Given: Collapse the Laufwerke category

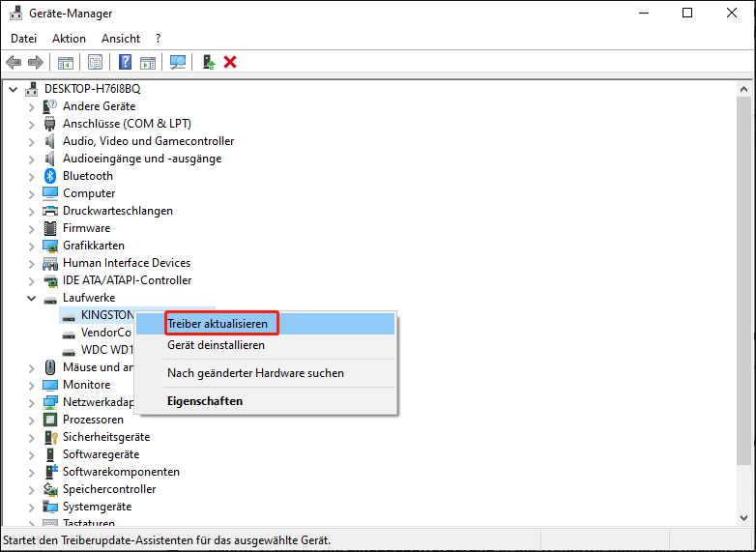Looking at the screenshot, I should point(31,298).
